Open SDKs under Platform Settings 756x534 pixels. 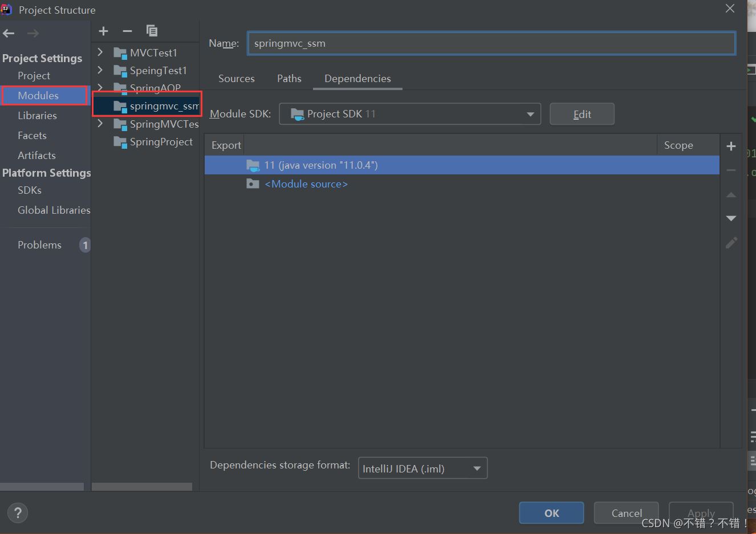[x=30, y=190]
